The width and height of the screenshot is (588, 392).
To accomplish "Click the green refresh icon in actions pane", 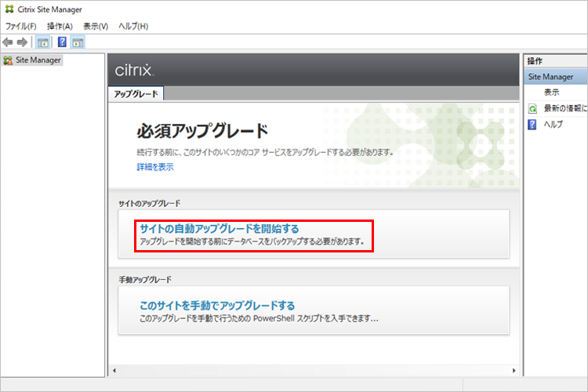I will [x=533, y=108].
